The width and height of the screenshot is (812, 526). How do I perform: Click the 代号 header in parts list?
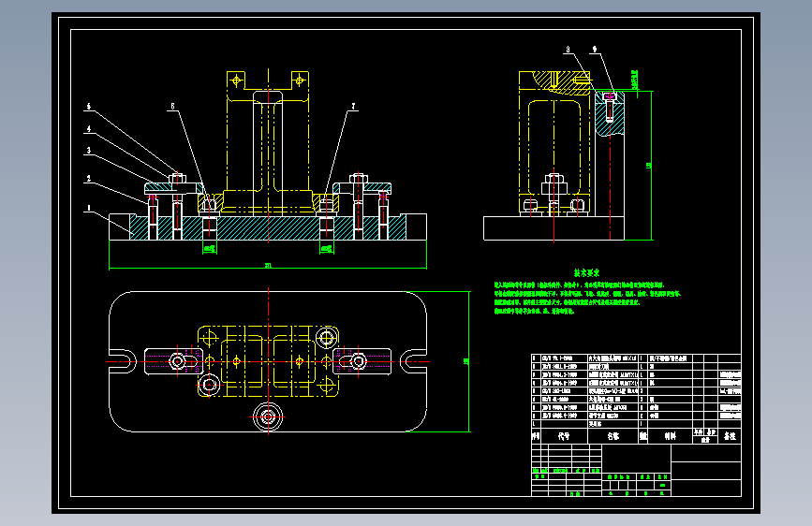click(x=564, y=436)
